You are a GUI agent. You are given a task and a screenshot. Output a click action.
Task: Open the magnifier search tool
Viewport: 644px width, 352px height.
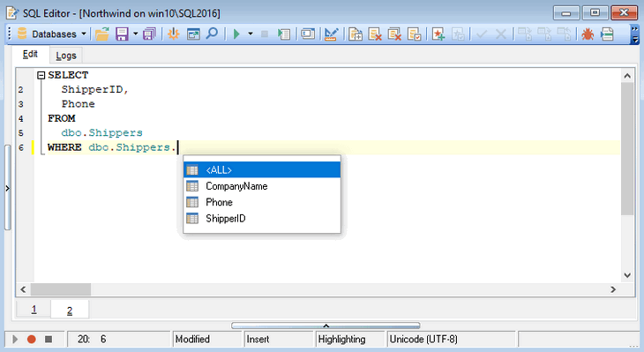click(x=212, y=34)
